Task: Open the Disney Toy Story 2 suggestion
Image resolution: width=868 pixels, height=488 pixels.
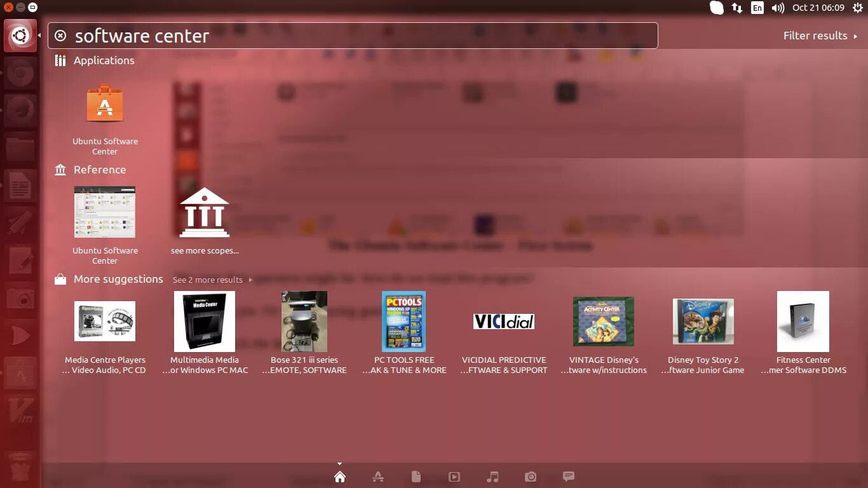Action: pyautogui.click(x=703, y=322)
